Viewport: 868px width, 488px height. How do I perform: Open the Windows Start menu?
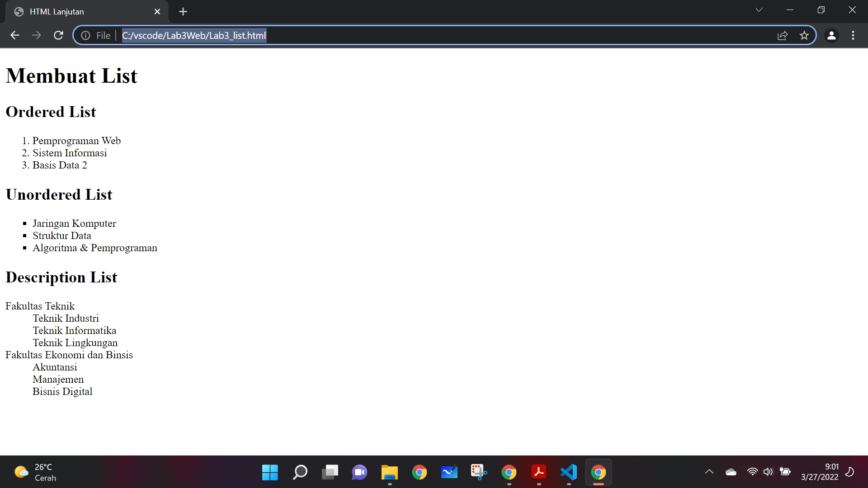(270, 472)
